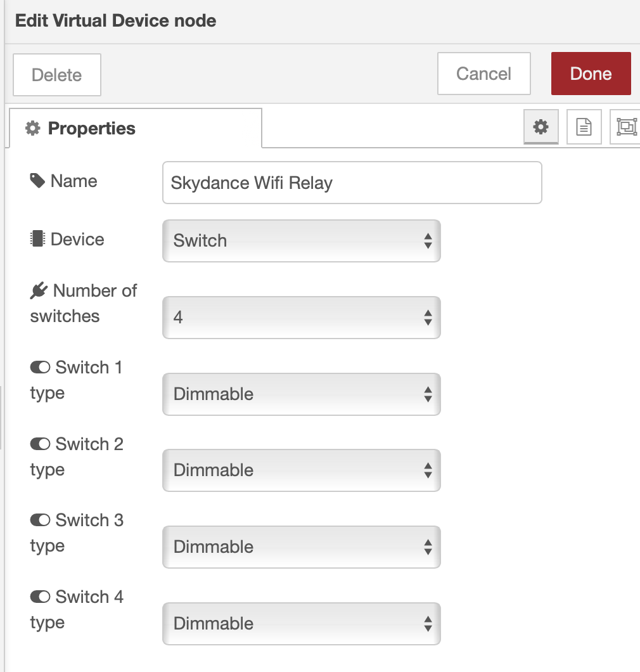Open the Switch 4 type dropdown

301,624
